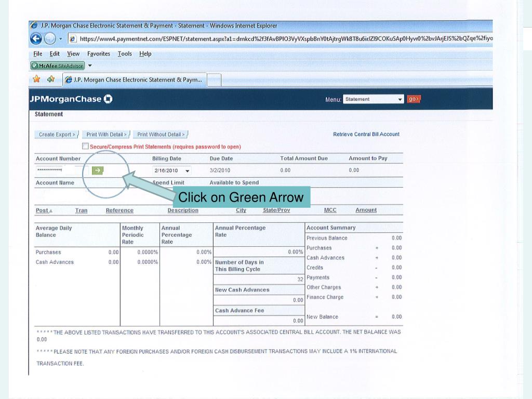Click the masked Account Number field
This screenshot has width=532, height=399.
click(x=62, y=170)
